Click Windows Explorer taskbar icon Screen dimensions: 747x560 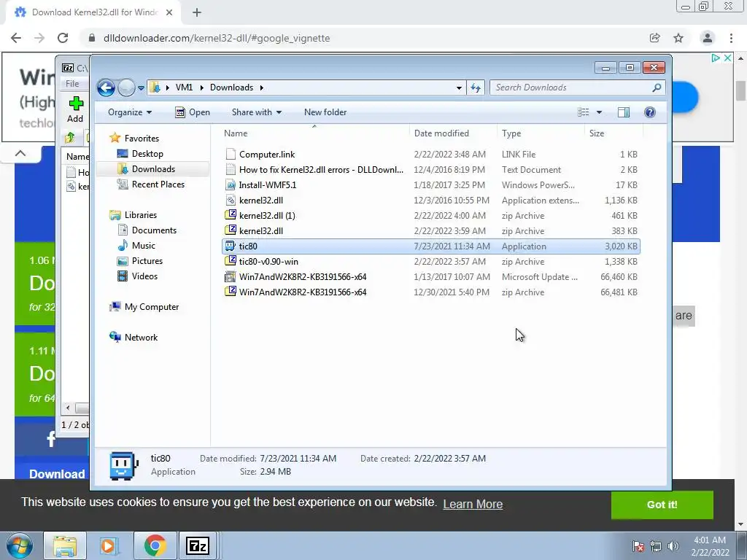point(65,545)
